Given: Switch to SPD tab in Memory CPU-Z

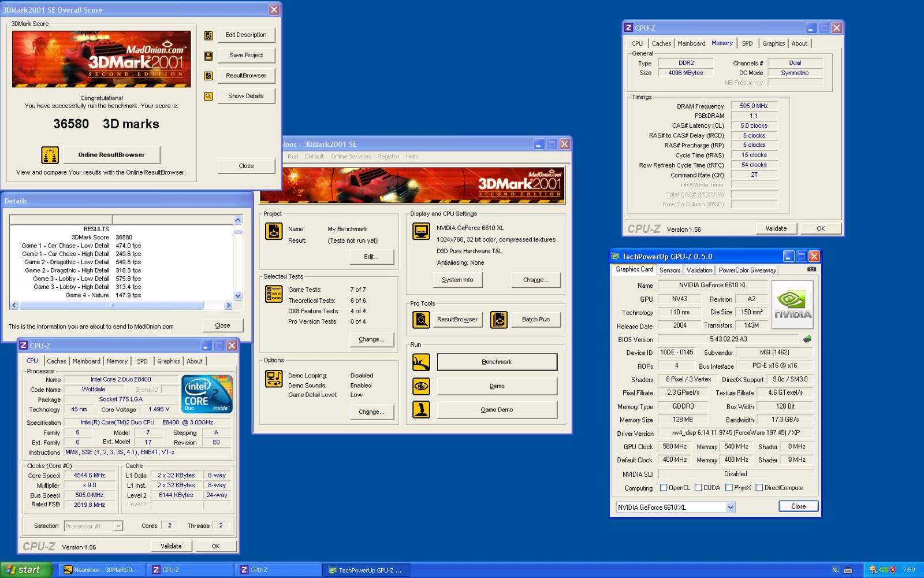Looking at the screenshot, I should (747, 43).
